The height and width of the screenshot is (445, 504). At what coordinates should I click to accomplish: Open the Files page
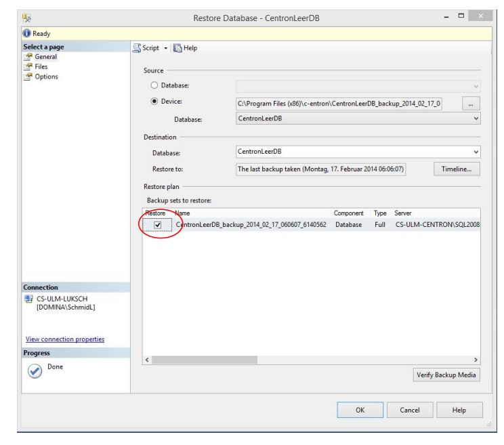click(28, 66)
